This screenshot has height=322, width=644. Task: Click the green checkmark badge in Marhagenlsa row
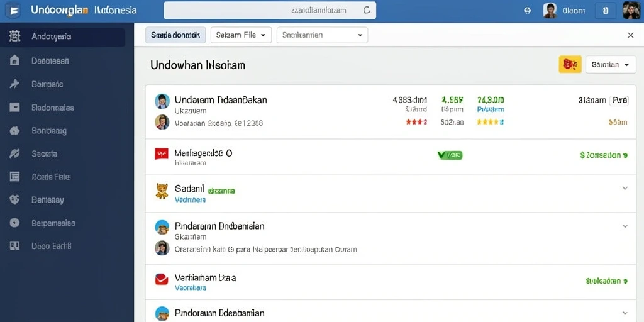point(450,155)
